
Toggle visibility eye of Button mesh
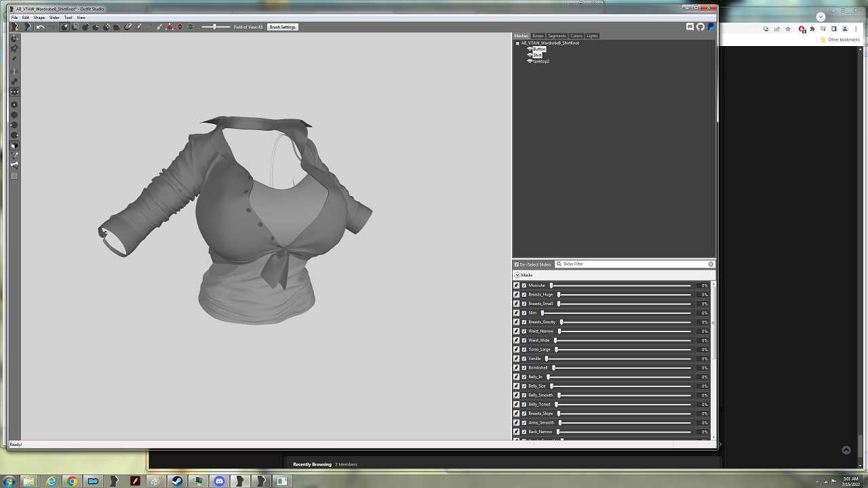[530, 49]
